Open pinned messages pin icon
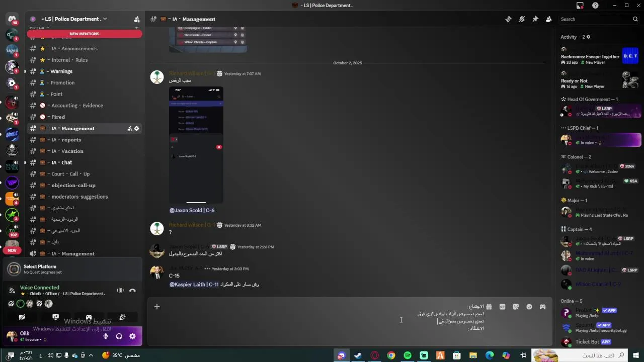 point(535,19)
